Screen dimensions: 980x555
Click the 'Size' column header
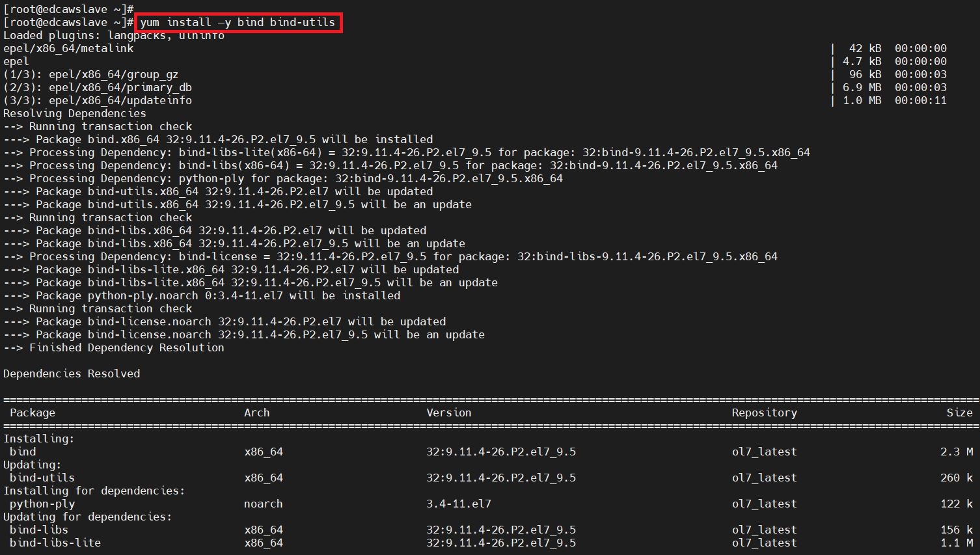(x=960, y=413)
